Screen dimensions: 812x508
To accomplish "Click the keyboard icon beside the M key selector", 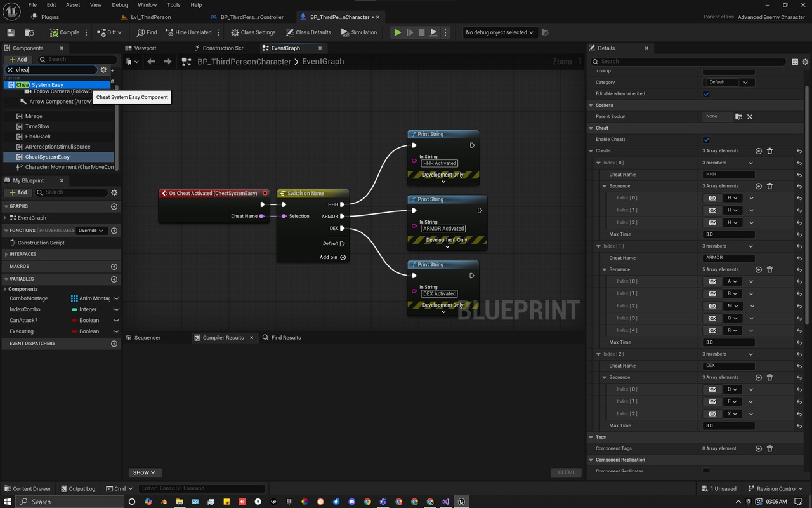I will pos(712,306).
